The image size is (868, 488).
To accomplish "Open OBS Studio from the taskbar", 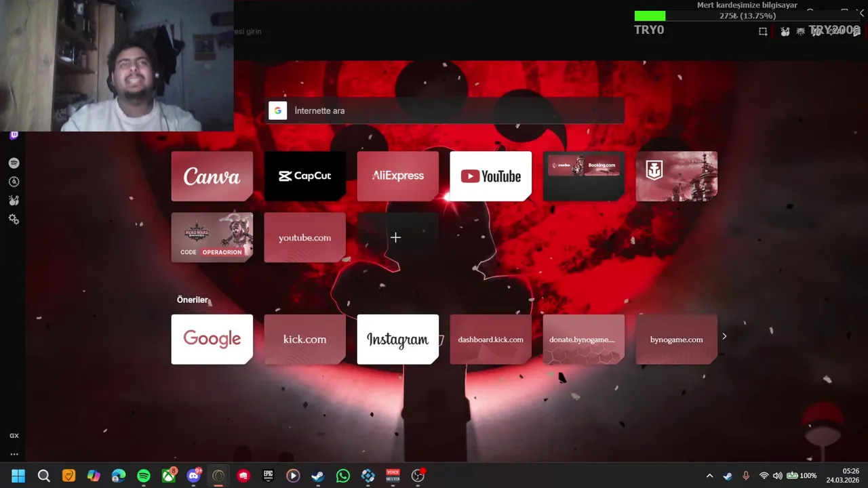I will point(418,476).
